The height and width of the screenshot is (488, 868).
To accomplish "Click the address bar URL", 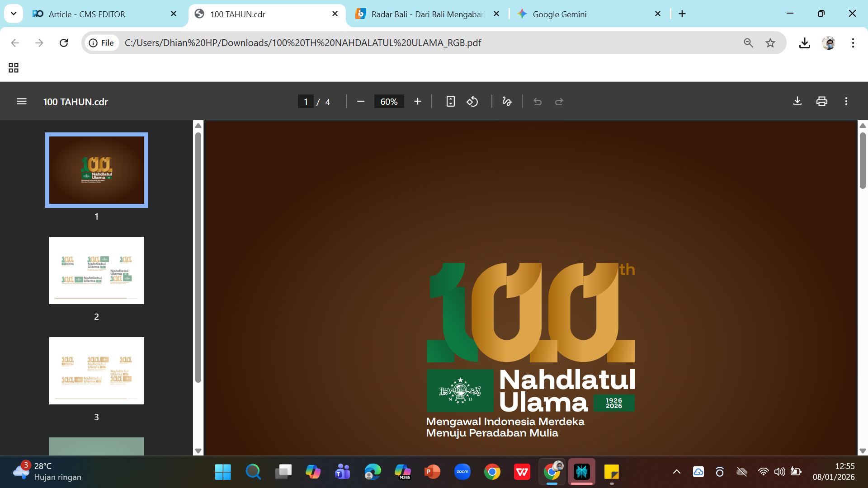I will coord(303,43).
